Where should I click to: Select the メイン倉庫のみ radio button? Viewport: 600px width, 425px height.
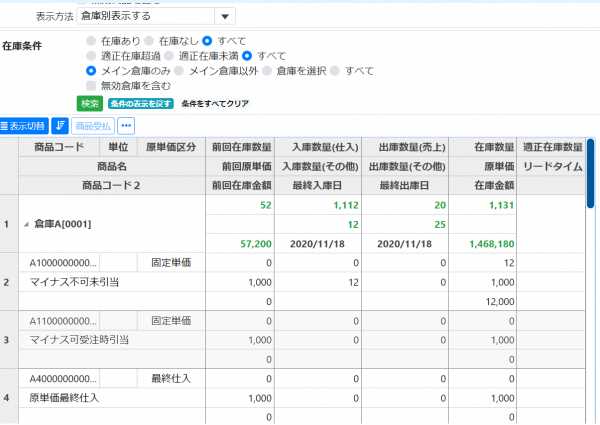point(91,71)
